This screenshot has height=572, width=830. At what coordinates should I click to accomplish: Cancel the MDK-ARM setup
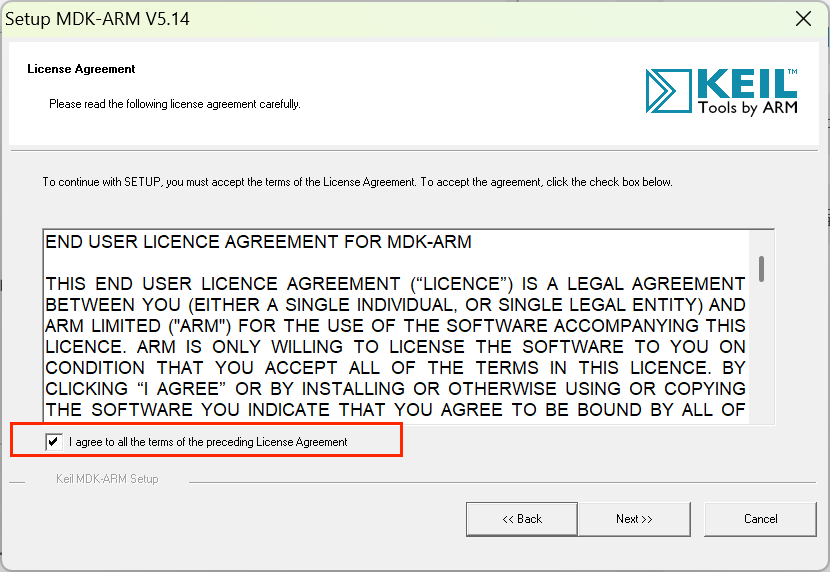(x=760, y=519)
